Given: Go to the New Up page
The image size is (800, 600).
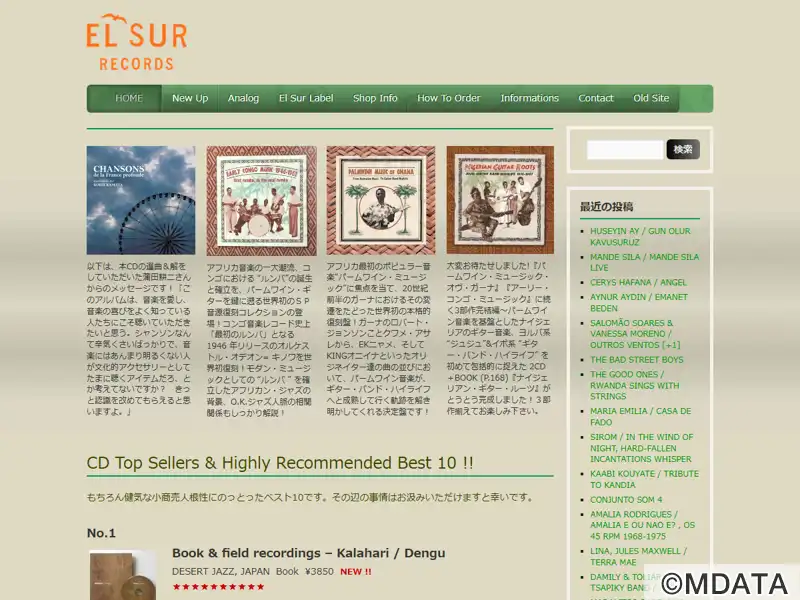Looking at the screenshot, I should (x=190, y=98).
